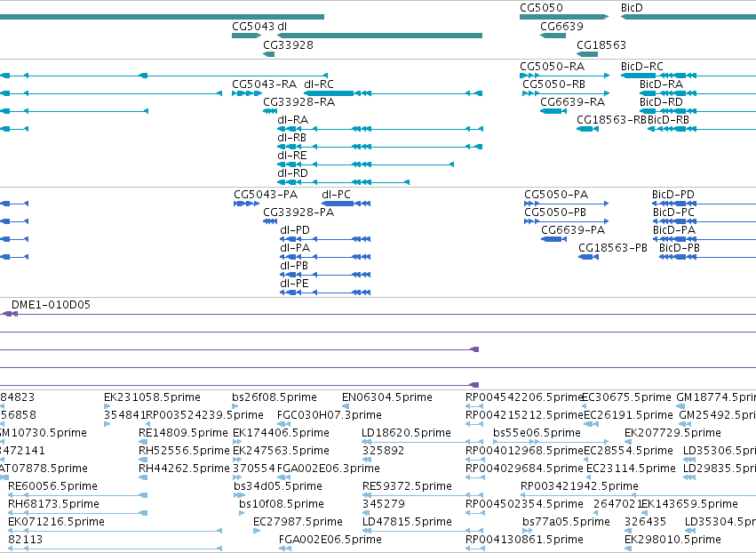
Task: Click the CG33928 gene label
Action: [x=288, y=44]
